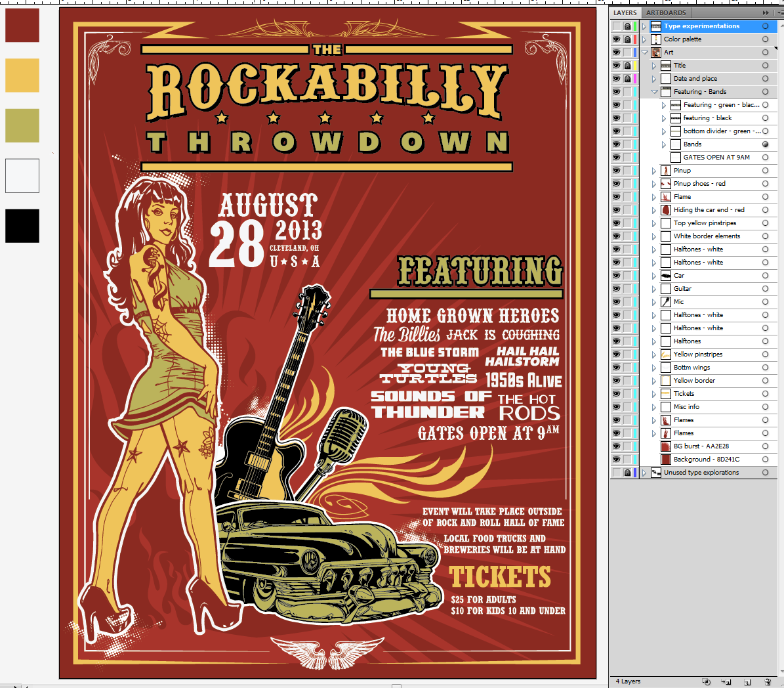Expand the Pinup sublayer
Viewport: 784px width, 688px height.
654,171
